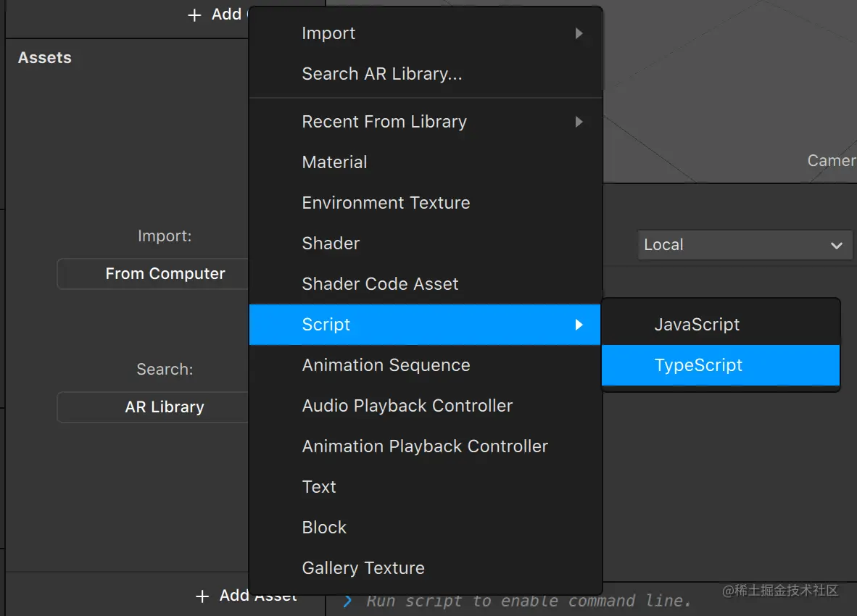Choose Search AR Library menu entry

381,74
